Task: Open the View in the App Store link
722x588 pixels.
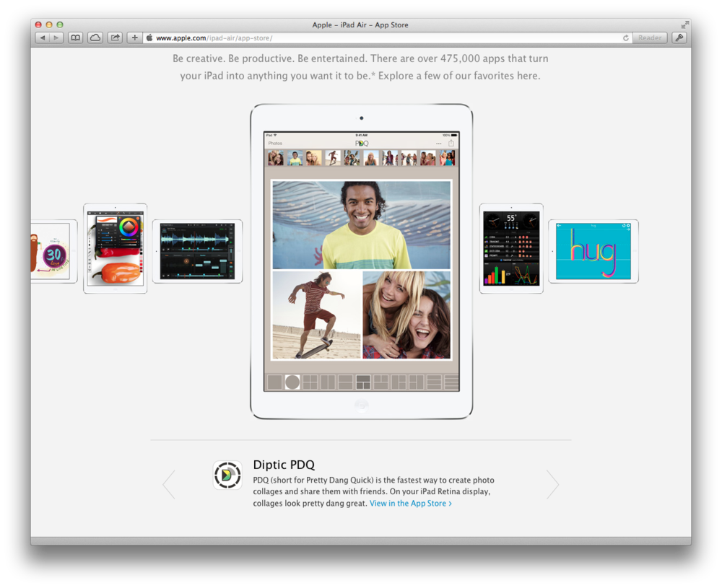Action: (409, 504)
